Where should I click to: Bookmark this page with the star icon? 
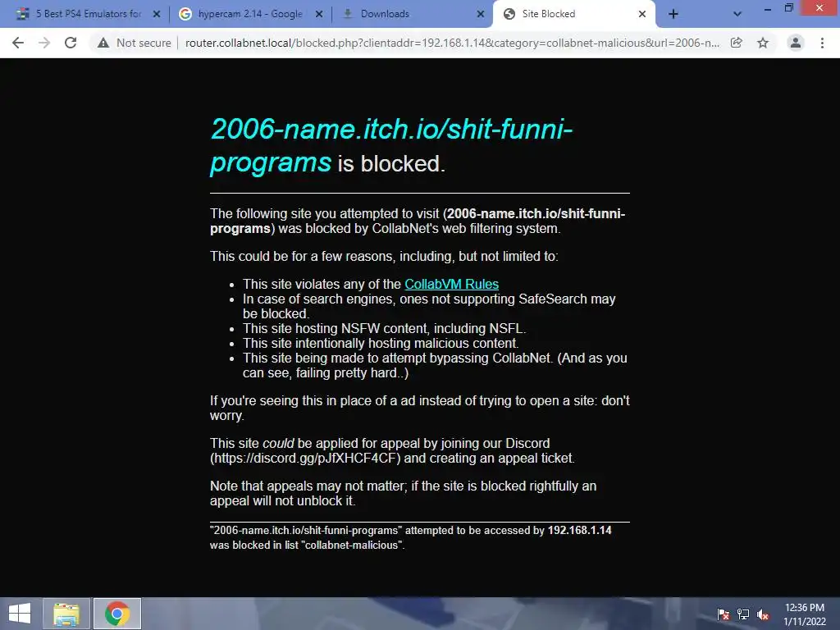[x=763, y=43]
